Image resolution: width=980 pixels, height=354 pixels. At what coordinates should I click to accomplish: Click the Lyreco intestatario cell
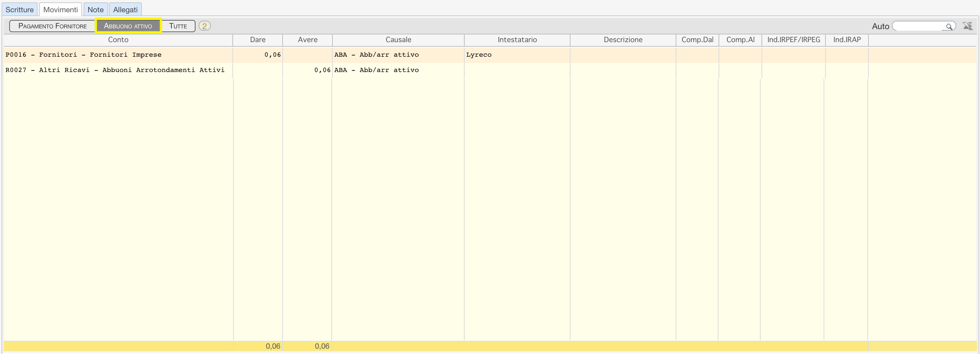click(517, 55)
